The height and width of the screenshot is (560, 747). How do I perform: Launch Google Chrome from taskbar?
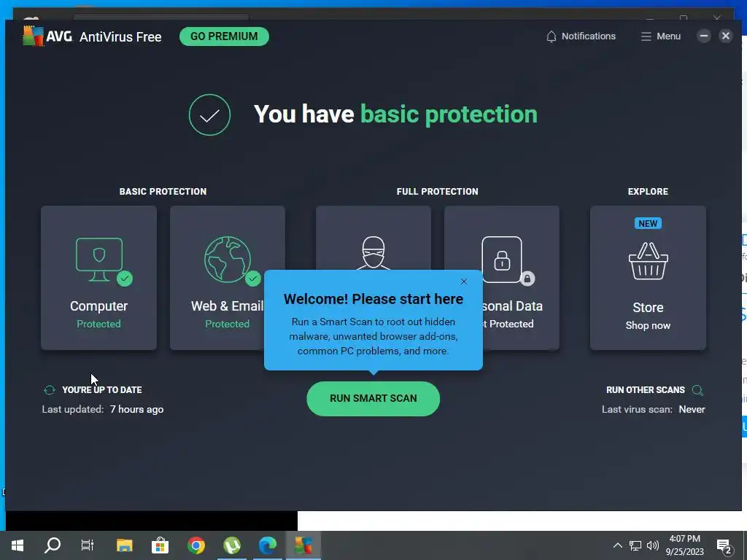(196, 545)
